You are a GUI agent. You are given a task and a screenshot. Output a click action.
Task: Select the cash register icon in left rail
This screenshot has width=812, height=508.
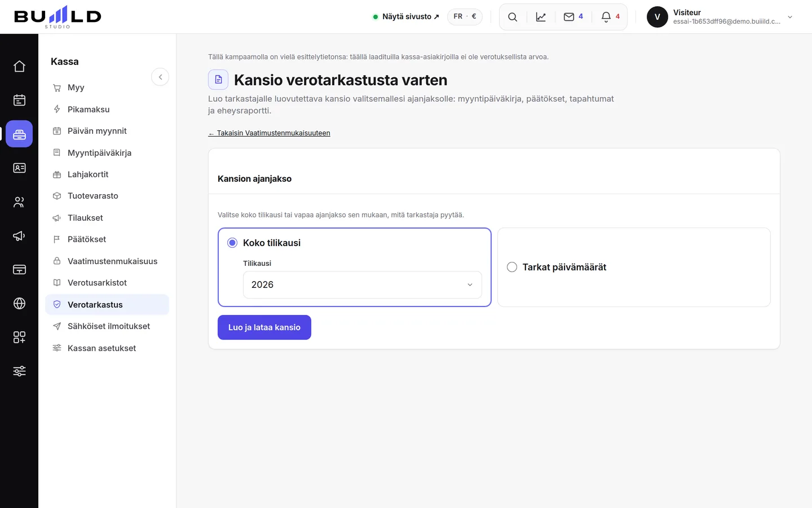point(19,134)
